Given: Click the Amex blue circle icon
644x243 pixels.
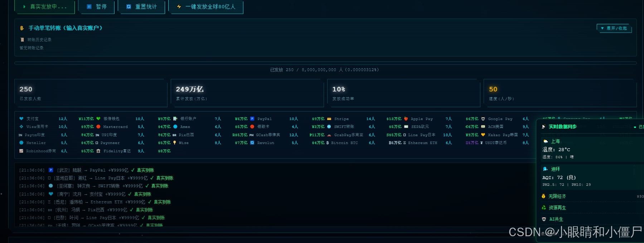Looking at the screenshot, I should [175, 127].
